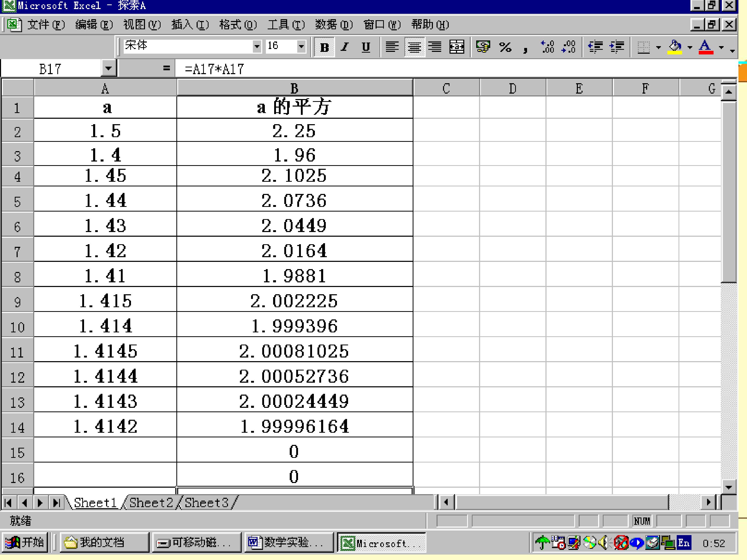Open the font size 16 dropdown
Viewport: 747px width, 560px height.
[301, 46]
